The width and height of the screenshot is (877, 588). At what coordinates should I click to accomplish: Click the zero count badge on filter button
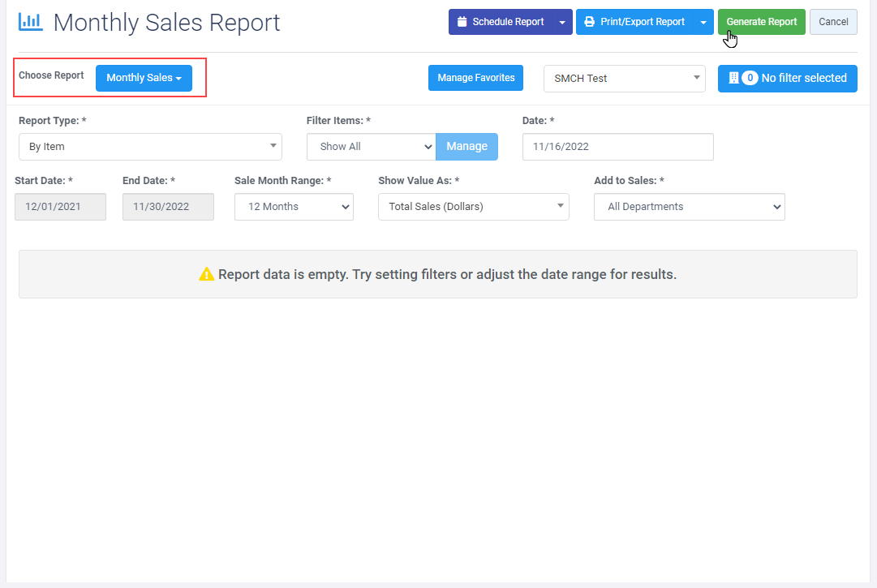(750, 78)
